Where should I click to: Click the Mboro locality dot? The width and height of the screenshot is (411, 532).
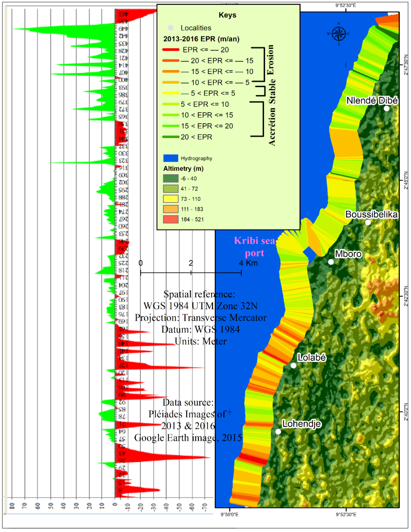(330, 262)
